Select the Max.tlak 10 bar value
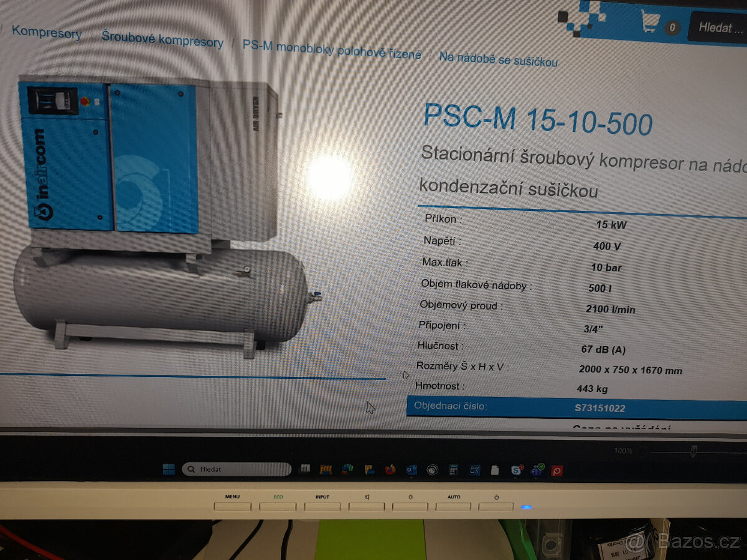747x560 pixels. (606, 268)
